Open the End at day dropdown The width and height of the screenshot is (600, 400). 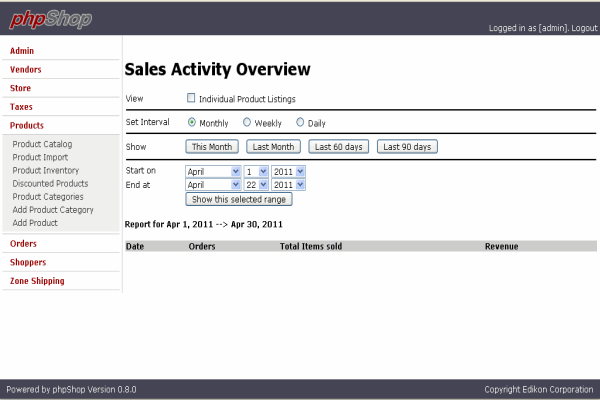point(256,185)
